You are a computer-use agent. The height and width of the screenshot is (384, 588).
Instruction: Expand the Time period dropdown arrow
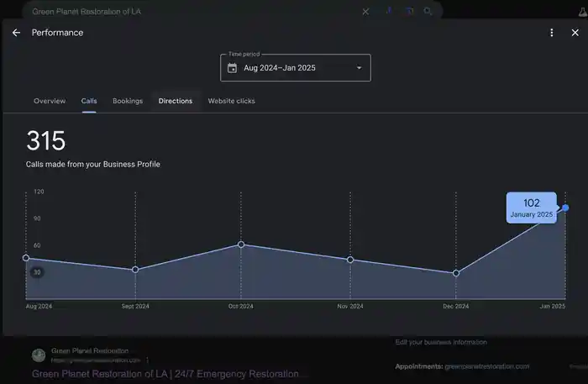tap(359, 68)
